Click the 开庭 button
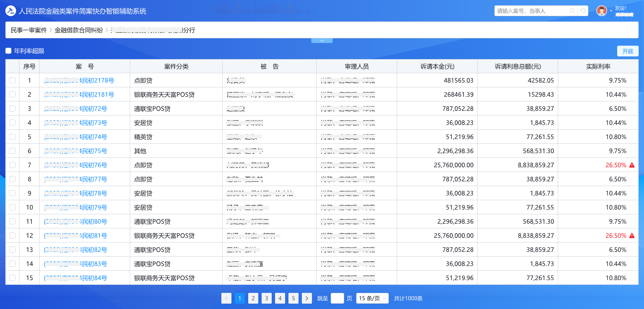The width and height of the screenshot is (644, 309). [628, 51]
